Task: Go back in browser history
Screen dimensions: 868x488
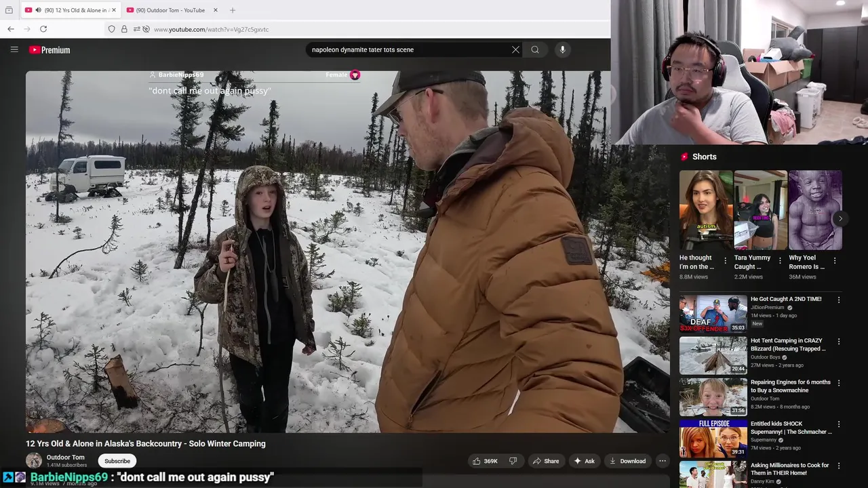Action: point(11,29)
